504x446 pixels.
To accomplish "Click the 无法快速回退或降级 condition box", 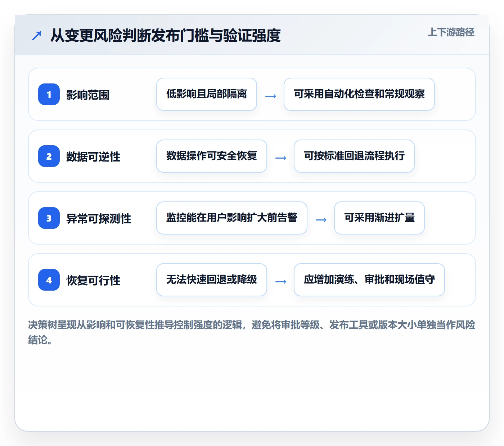I will [212, 280].
